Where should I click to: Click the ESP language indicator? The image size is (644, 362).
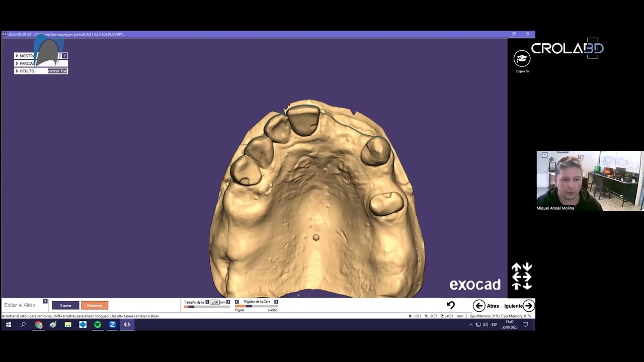(494, 325)
